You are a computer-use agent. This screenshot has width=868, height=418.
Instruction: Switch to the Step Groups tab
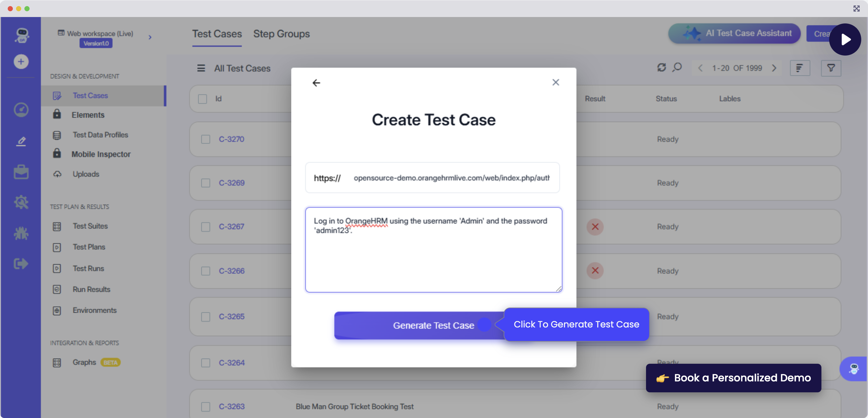point(281,34)
